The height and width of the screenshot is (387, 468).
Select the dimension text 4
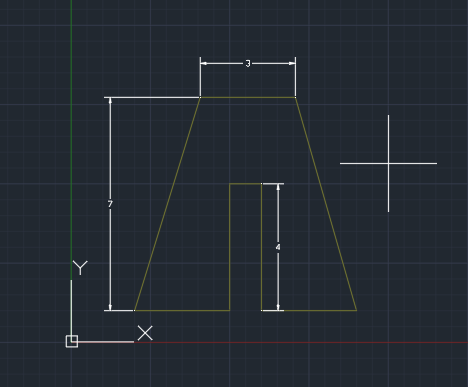pyautogui.click(x=278, y=247)
